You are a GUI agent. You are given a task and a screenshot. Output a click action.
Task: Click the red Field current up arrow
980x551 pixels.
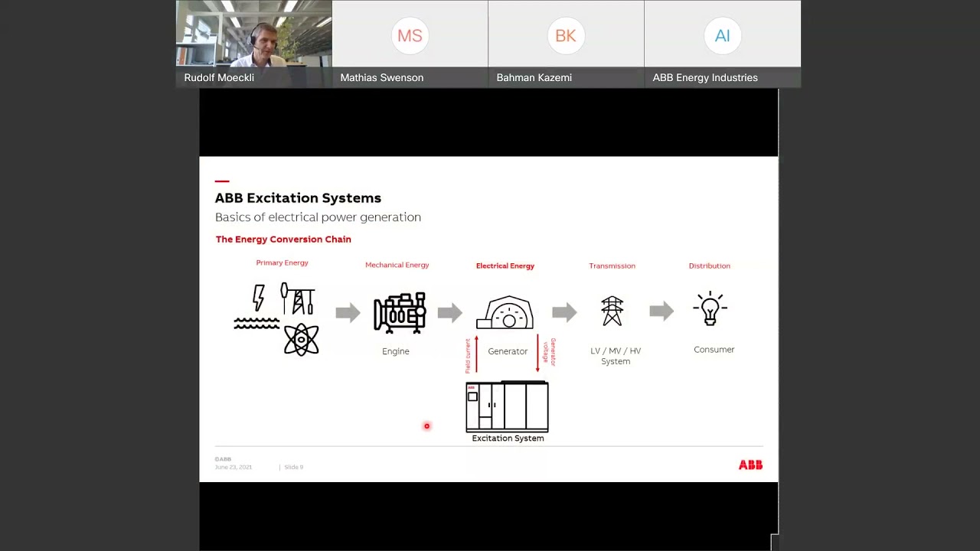(x=476, y=354)
